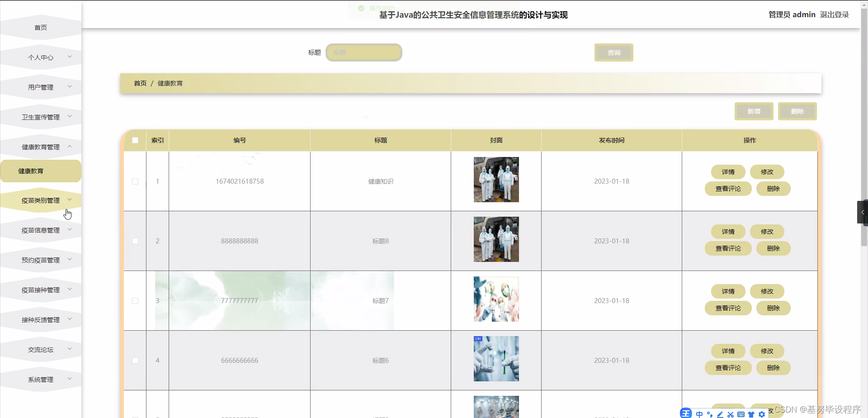Check the checkbox for row 标题6
This screenshot has height=418, width=868.
(135, 360)
